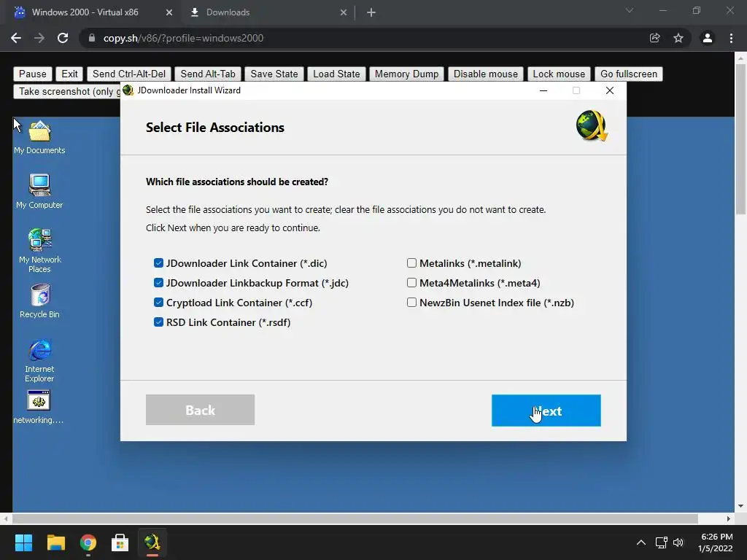The width and height of the screenshot is (747, 560).
Task: Click the Back button in the wizard
Action: pos(200,410)
